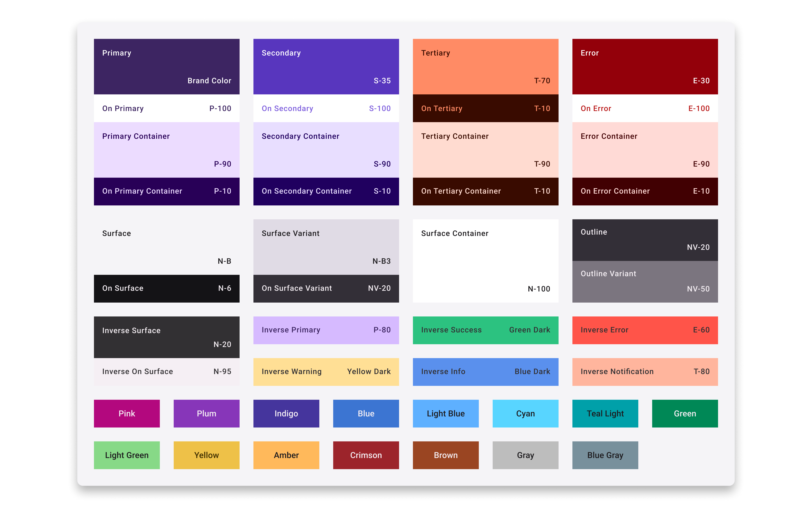Click the Tertiary Container T-90 swatch

pos(485,150)
